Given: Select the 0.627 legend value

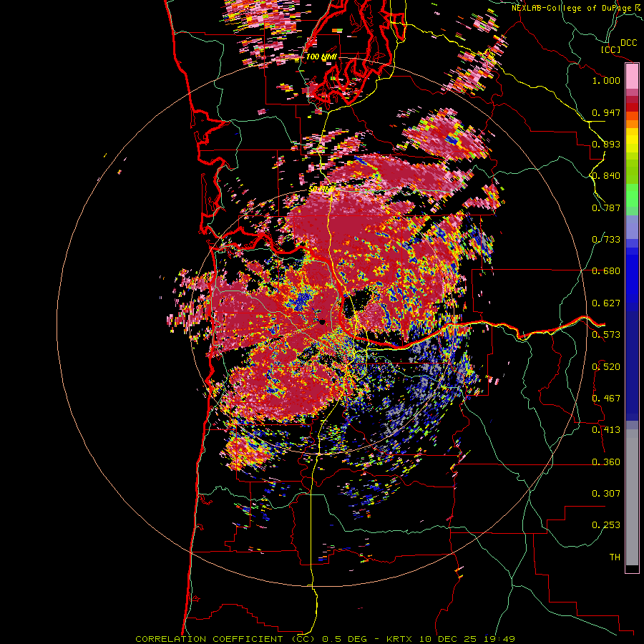Looking at the screenshot, I should coord(606,303).
